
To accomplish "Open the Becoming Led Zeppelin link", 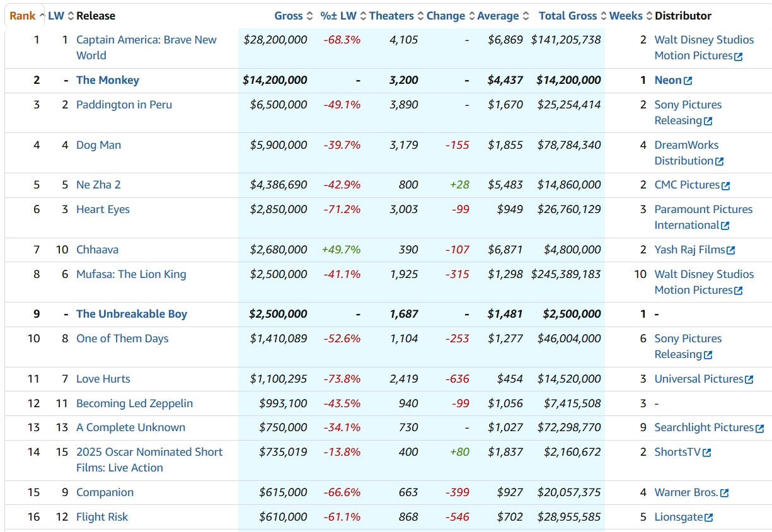I will [135, 403].
